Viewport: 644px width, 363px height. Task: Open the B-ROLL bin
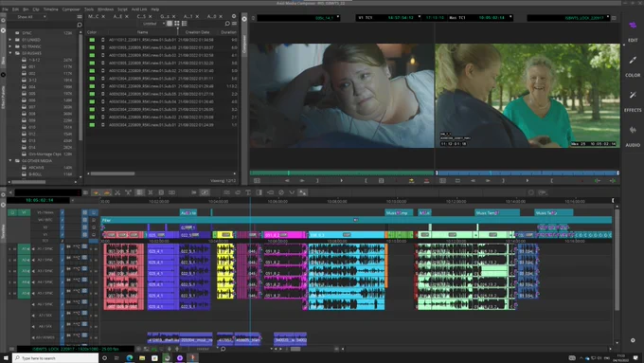click(35, 174)
